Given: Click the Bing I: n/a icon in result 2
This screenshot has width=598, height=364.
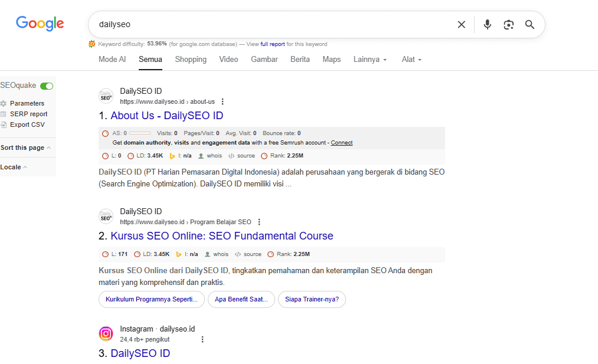Looking at the screenshot, I should 178,254.
